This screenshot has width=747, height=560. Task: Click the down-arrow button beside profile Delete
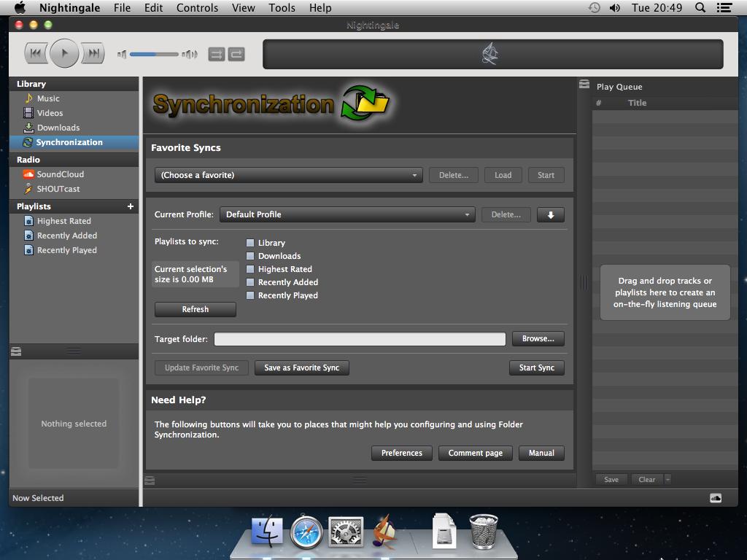[550, 214]
